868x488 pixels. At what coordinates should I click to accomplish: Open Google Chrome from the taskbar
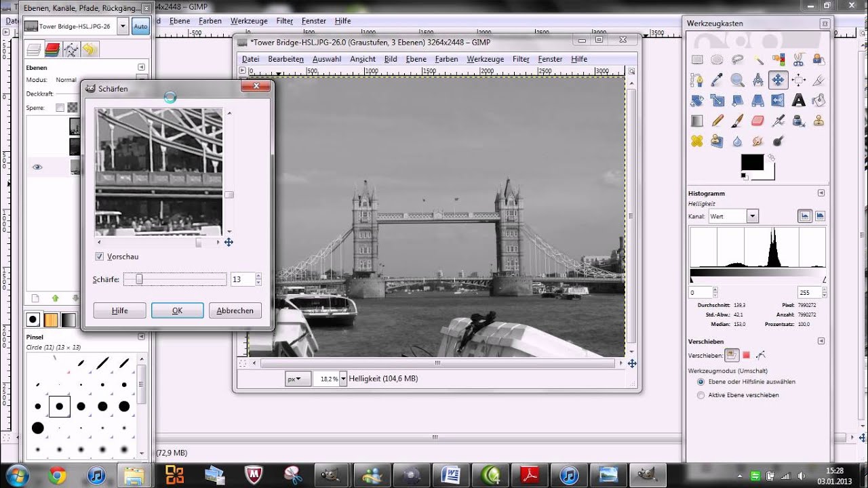tap(57, 475)
